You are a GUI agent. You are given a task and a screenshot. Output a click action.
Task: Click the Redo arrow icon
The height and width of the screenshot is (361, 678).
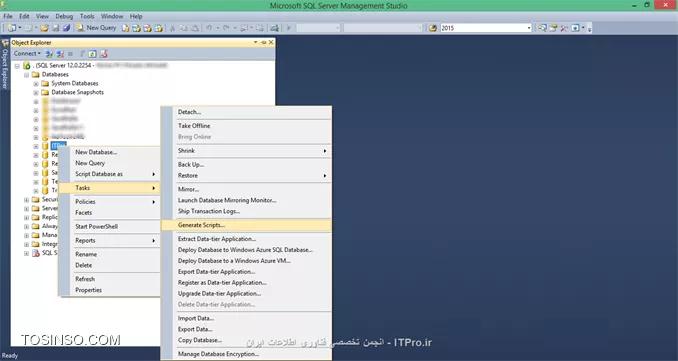point(226,28)
